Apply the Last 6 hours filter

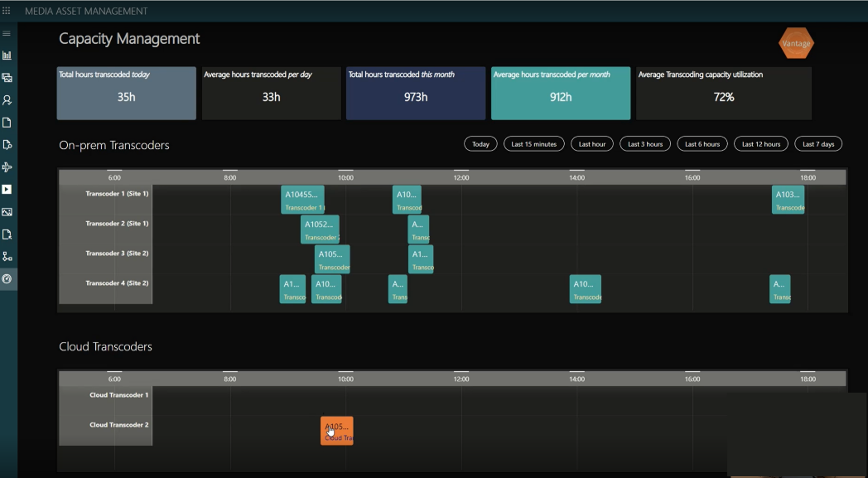click(702, 144)
